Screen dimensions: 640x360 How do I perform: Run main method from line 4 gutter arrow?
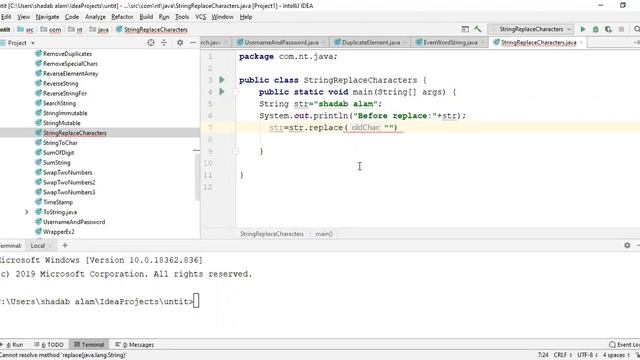(222, 91)
